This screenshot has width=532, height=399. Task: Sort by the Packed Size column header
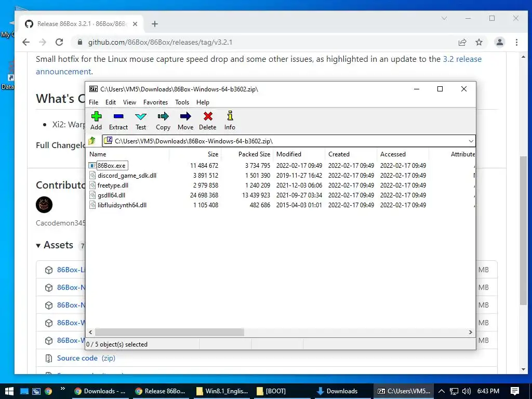click(247, 154)
